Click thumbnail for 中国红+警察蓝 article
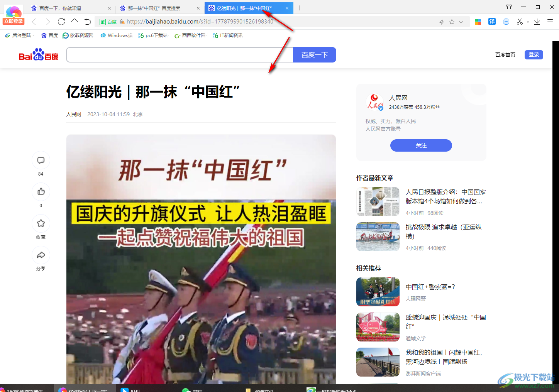The image size is (559, 392). tap(378, 292)
